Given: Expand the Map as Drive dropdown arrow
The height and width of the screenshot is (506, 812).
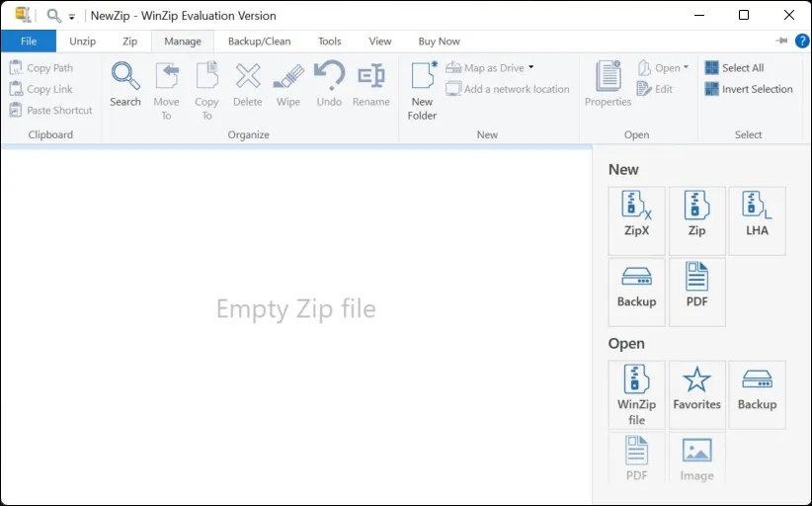Looking at the screenshot, I should 531,67.
